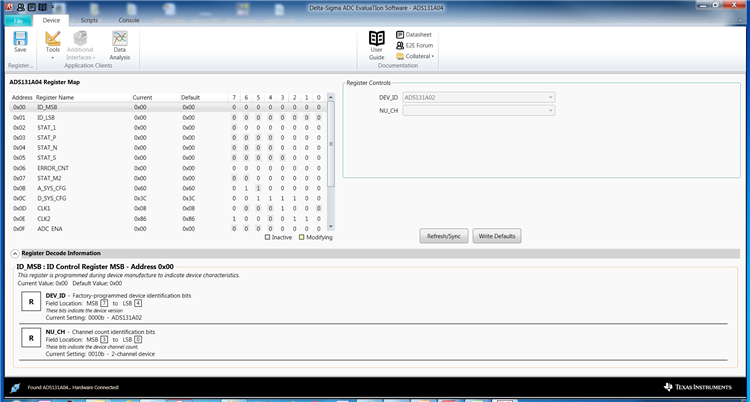Image resolution: width=750 pixels, height=402 pixels.
Task: Toggle bit 2 of D_SYS_CFG register
Action: 295,199
